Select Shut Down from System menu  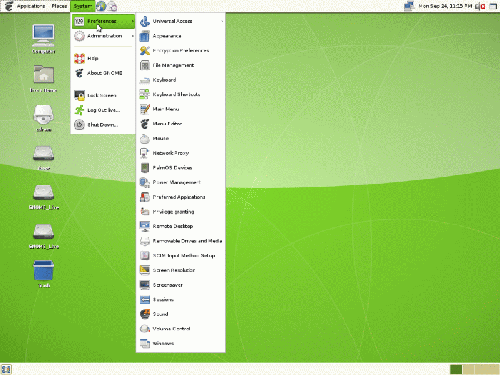click(x=104, y=125)
